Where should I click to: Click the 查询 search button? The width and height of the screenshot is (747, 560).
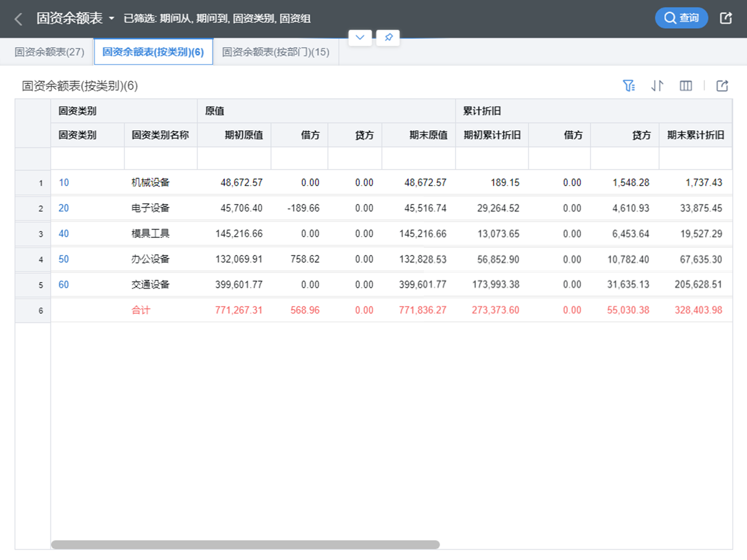coord(681,18)
